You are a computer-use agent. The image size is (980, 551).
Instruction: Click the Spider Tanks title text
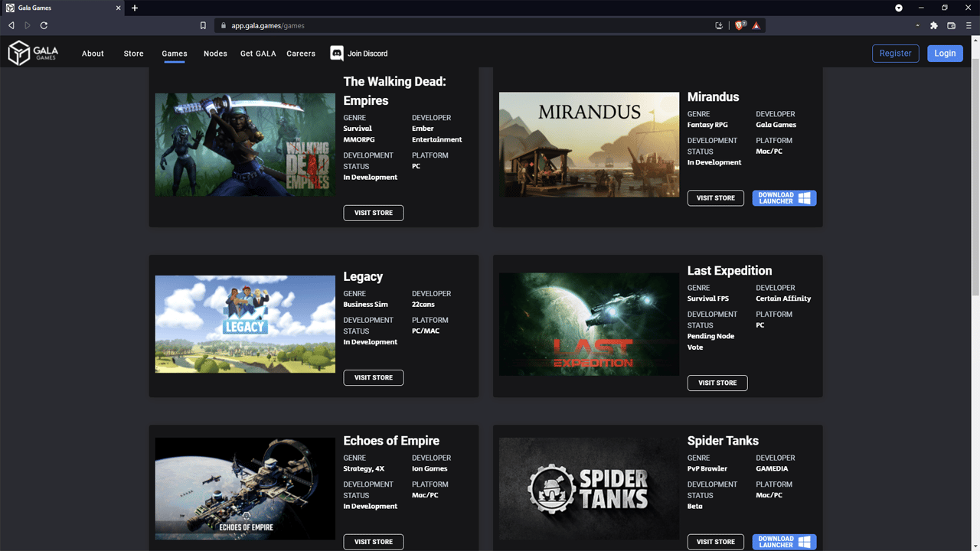point(723,441)
